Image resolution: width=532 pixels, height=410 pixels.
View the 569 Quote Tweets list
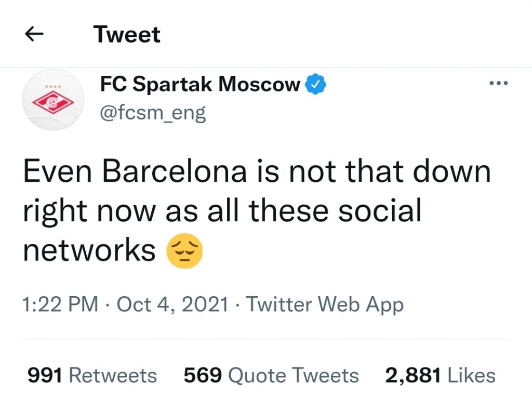tap(271, 375)
